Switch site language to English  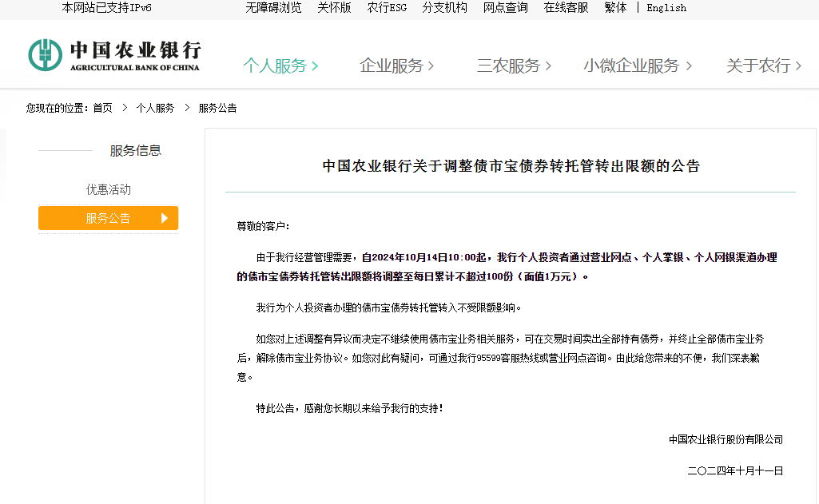coord(666,8)
